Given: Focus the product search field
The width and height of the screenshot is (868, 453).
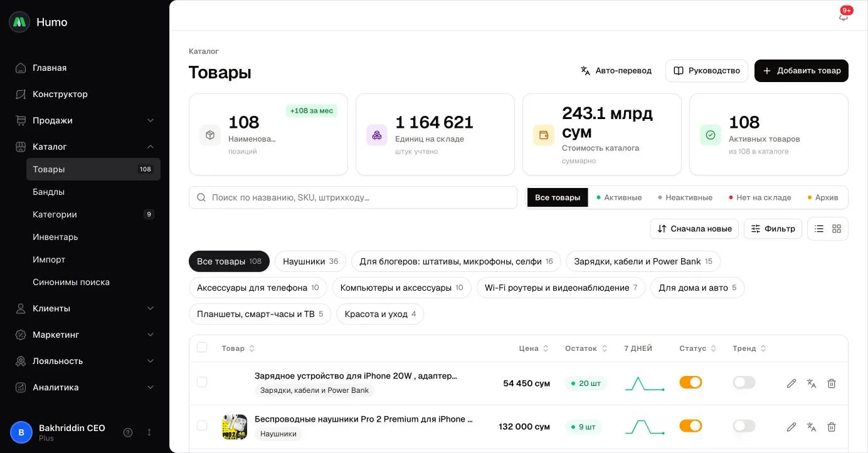Looking at the screenshot, I should 353,197.
